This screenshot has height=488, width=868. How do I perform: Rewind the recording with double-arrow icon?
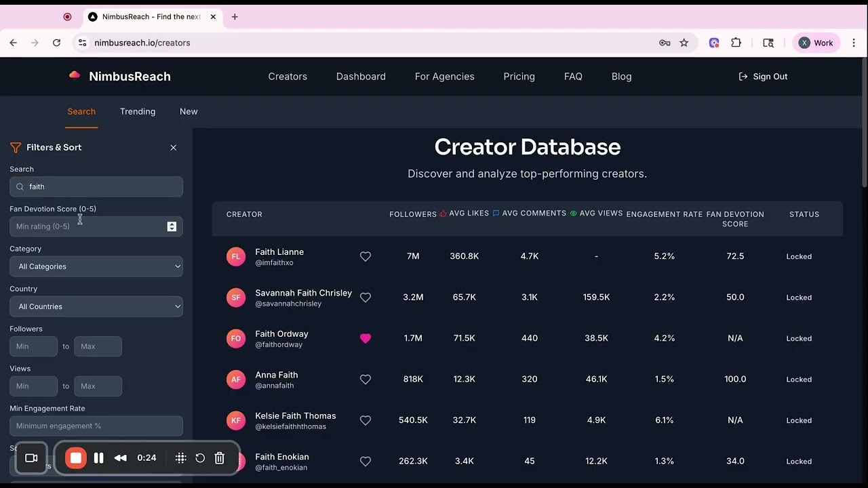click(121, 458)
